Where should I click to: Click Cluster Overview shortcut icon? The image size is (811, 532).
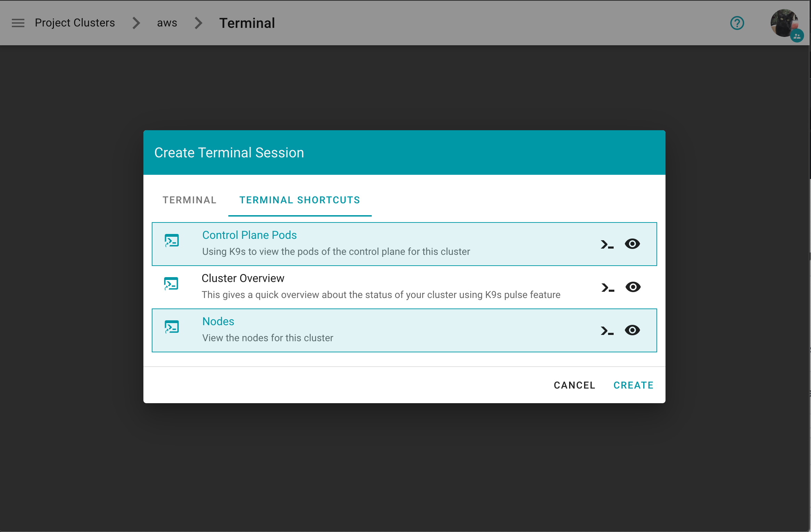[x=171, y=284]
